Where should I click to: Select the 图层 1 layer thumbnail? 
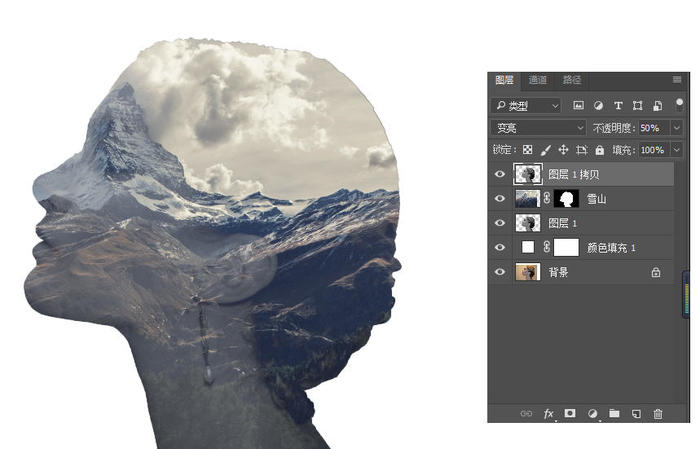(x=528, y=223)
